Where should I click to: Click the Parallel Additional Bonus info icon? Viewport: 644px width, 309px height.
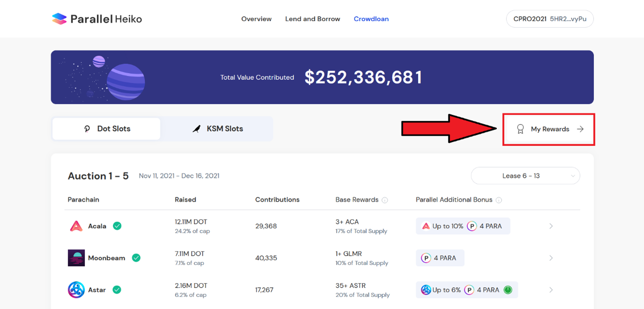(499, 200)
